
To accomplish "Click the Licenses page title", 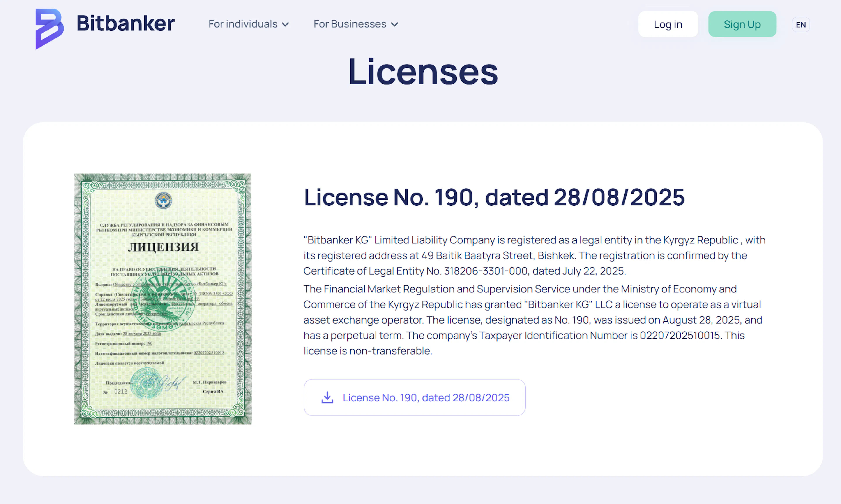I will pos(423,71).
